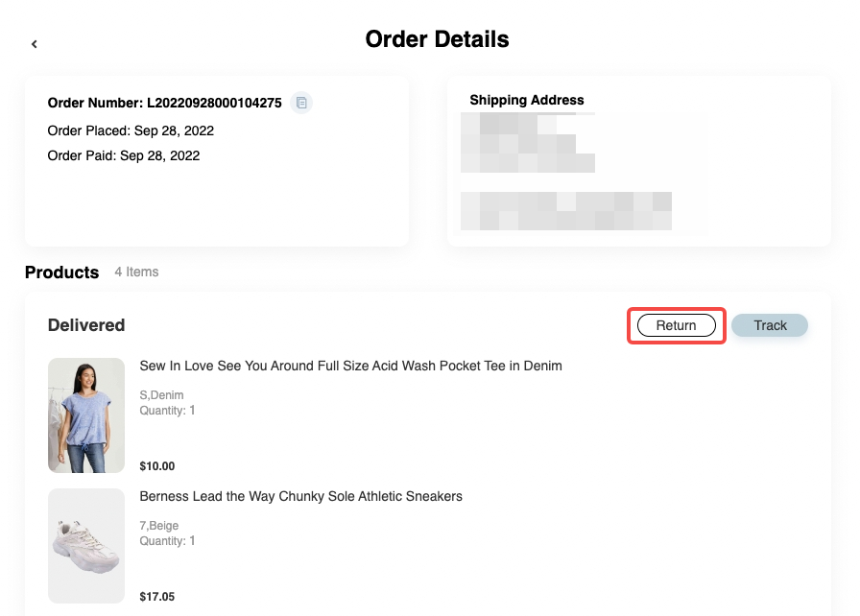Click the Order Paid date line
The width and height of the screenshot is (860, 616).
pyautogui.click(x=124, y=155)
